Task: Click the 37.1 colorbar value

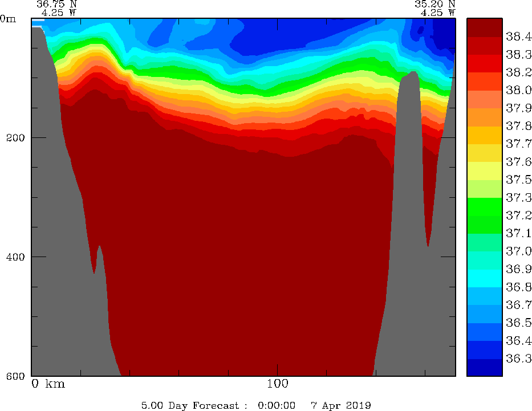Action: (x=518, y=233)
